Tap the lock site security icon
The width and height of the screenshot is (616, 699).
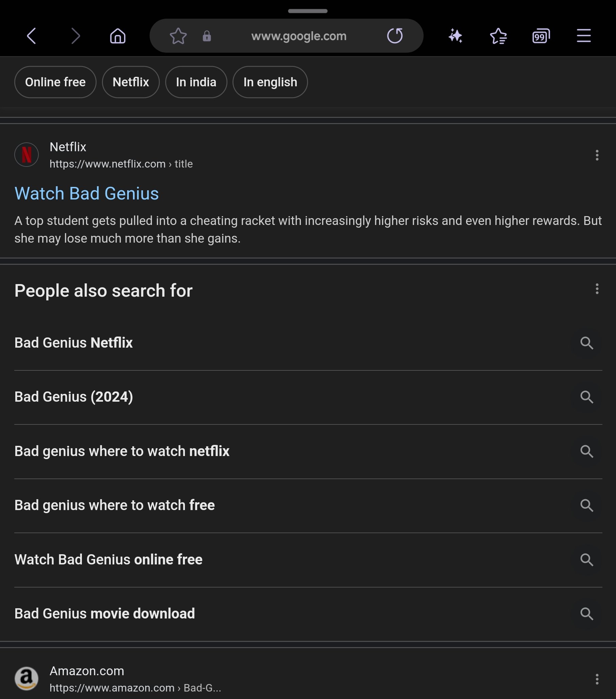click(207, 36)
